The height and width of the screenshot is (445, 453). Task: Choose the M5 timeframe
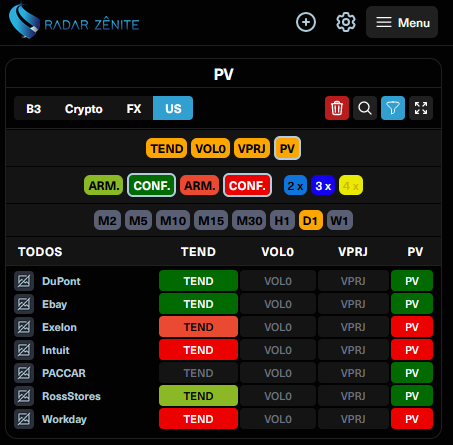coord(138,220)
